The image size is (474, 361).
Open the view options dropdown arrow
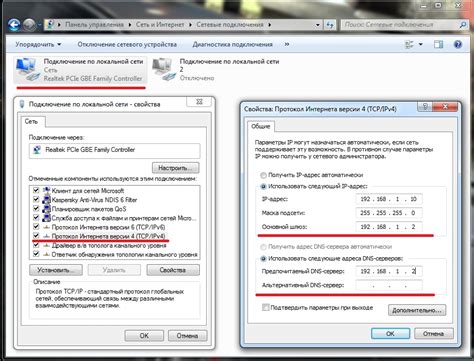coord(421,44)
